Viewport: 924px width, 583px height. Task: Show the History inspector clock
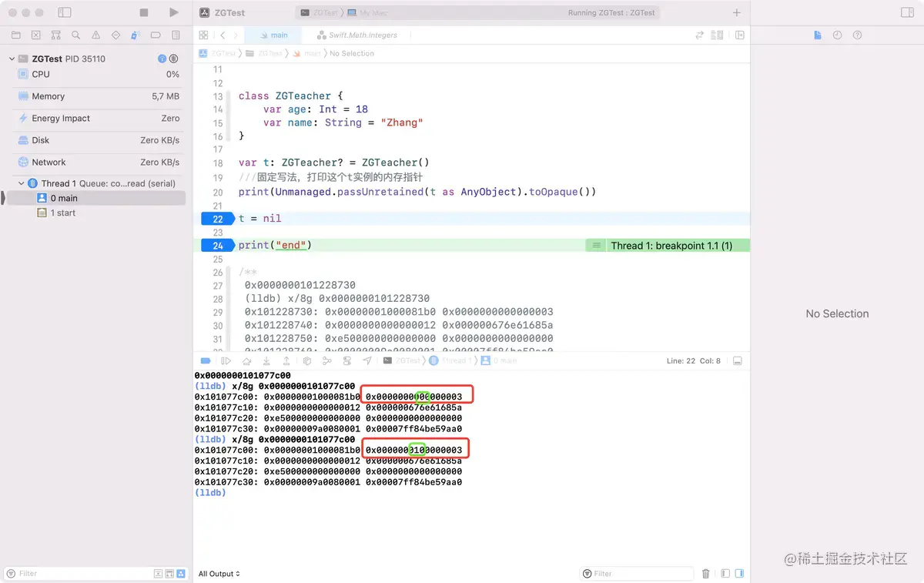coord(837,35)
